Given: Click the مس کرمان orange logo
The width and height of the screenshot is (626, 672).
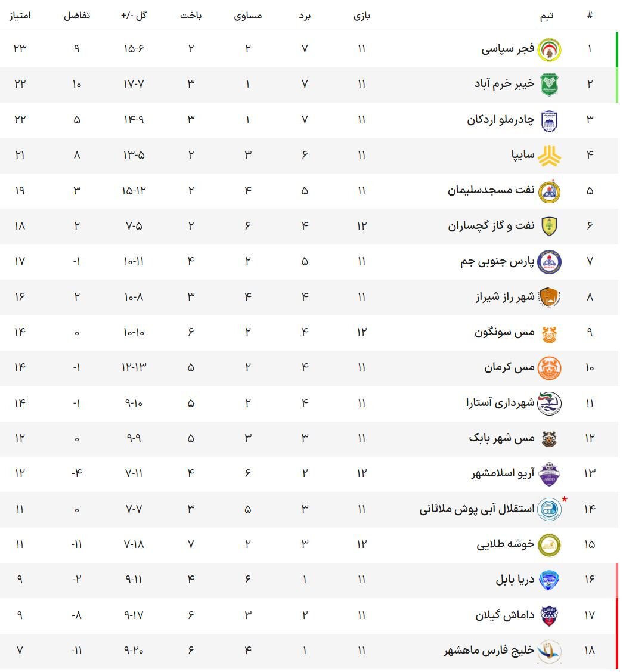Looking at the screenshot, I should [x=549, y=368].
